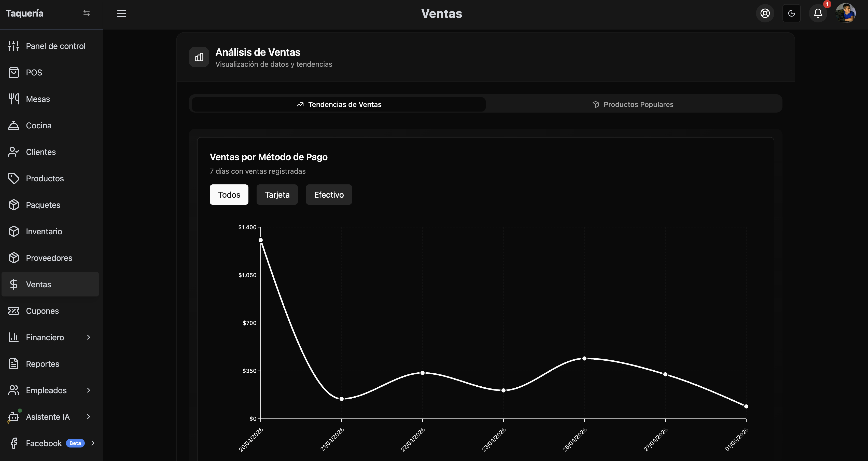
Task: Expand the Empleados submenu chevron
Action: point(89,390)
